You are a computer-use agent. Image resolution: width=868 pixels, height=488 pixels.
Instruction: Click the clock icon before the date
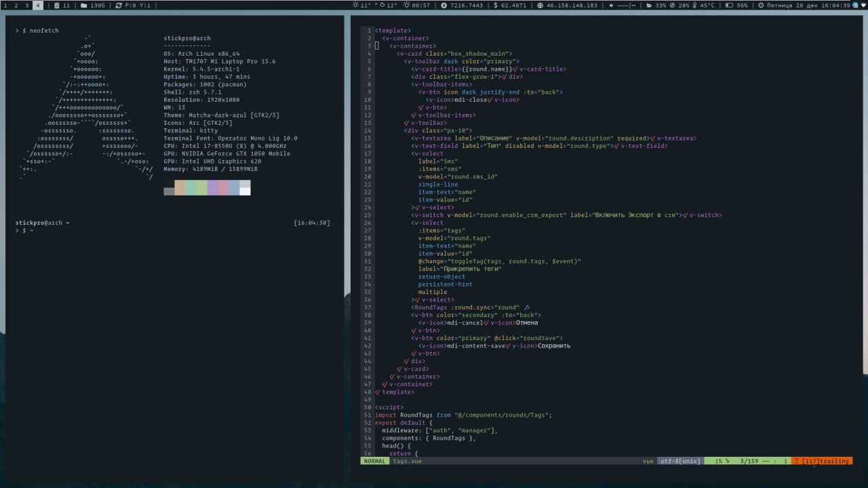(x=761, y=5)
